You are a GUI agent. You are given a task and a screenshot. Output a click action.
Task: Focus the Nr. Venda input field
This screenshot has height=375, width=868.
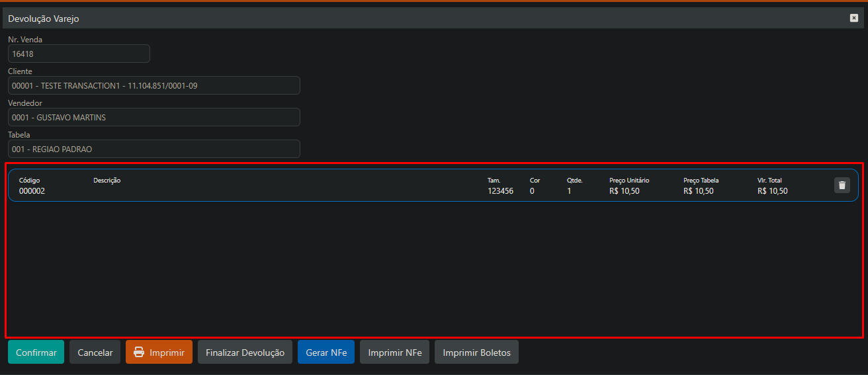pyautogui.click(x=79, y=54)
